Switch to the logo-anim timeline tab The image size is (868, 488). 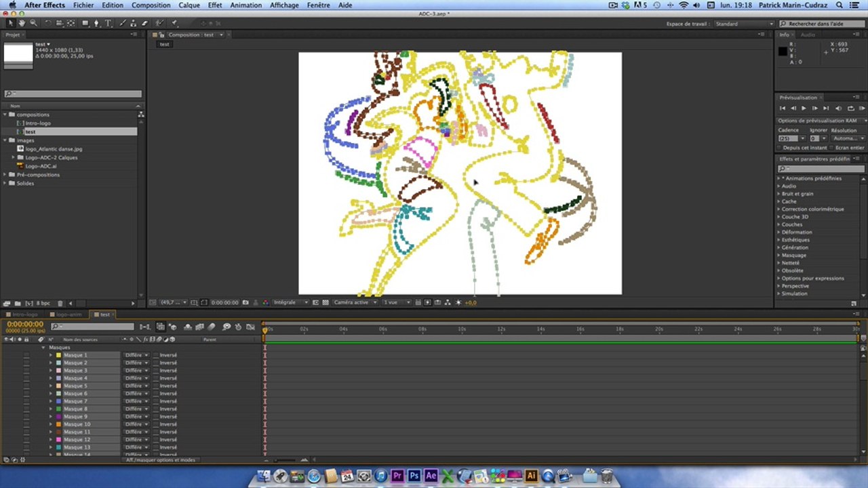pyautogui.click(x=68, y=314)
